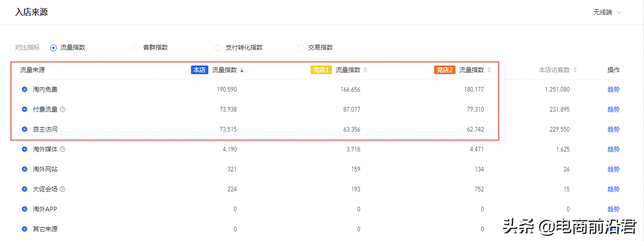Sort by 竞店2 流量指数 column arrow
Image resolution: width=644 pixels, height=242 pixels.
pyautogui.click(x=489, y=70)
